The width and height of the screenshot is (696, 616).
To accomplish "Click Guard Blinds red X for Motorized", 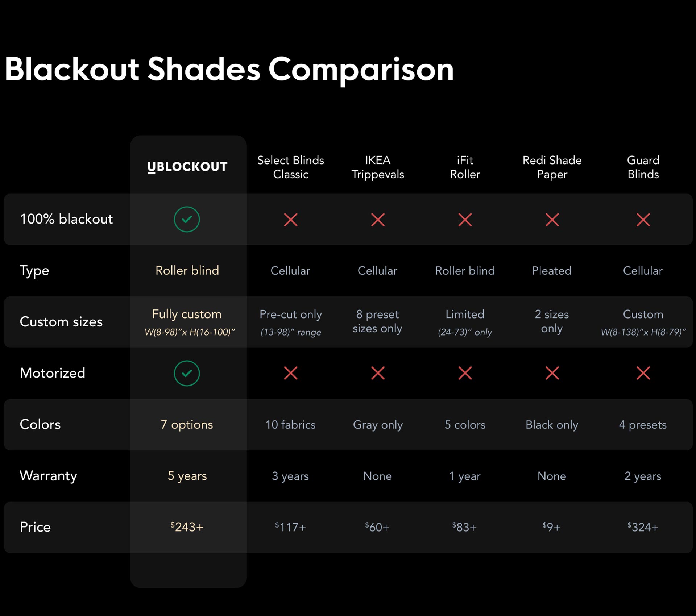I will (643, 373).
